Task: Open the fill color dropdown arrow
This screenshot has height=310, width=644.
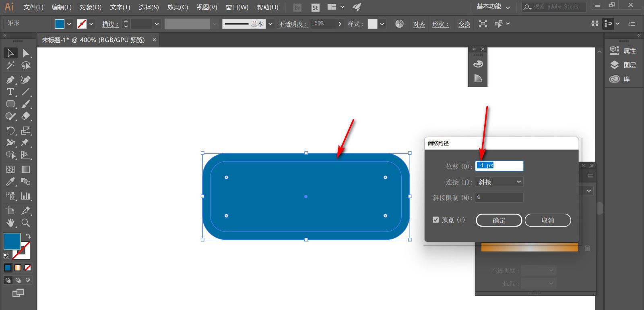Action: coord(69,24)
